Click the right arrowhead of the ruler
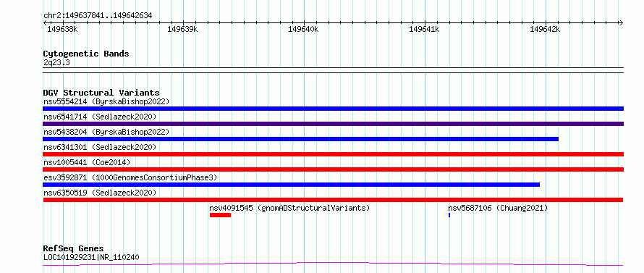This screenshot has height=273, width=644. click(621, 22)
